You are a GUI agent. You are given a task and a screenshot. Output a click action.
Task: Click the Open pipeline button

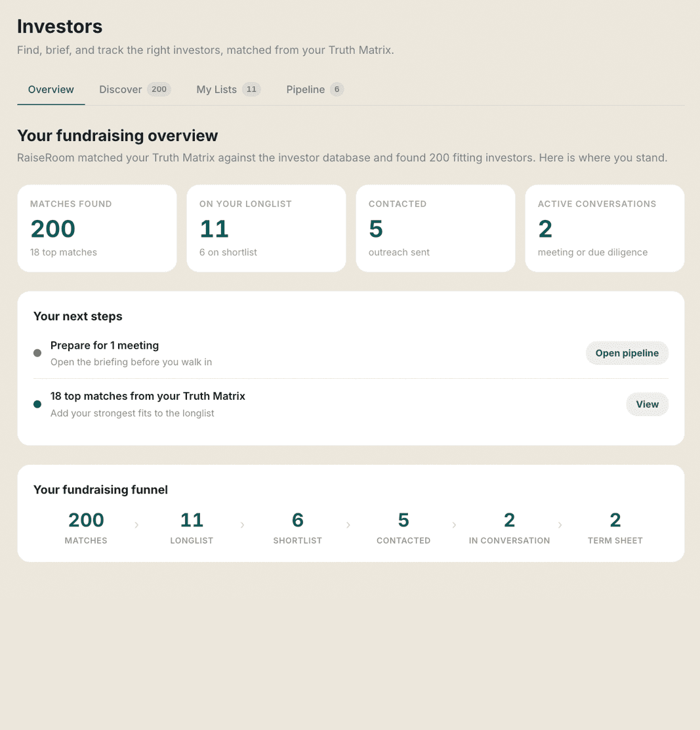point(627,353)
